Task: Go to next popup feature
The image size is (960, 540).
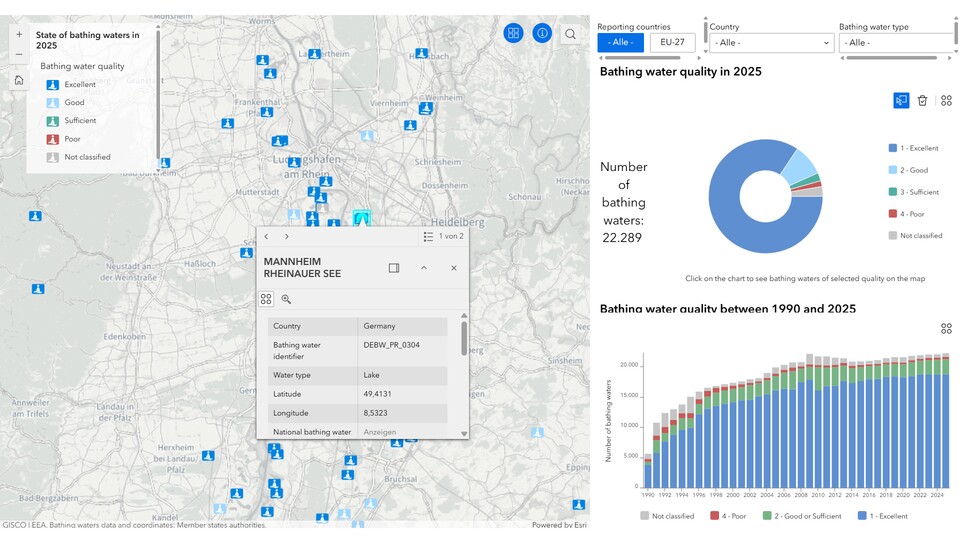Action: point(287,236)
